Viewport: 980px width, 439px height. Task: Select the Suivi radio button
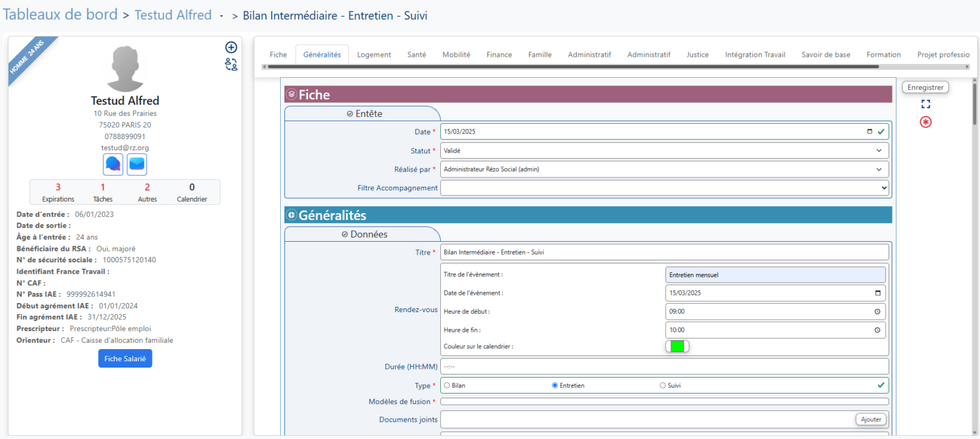(662, 385)
